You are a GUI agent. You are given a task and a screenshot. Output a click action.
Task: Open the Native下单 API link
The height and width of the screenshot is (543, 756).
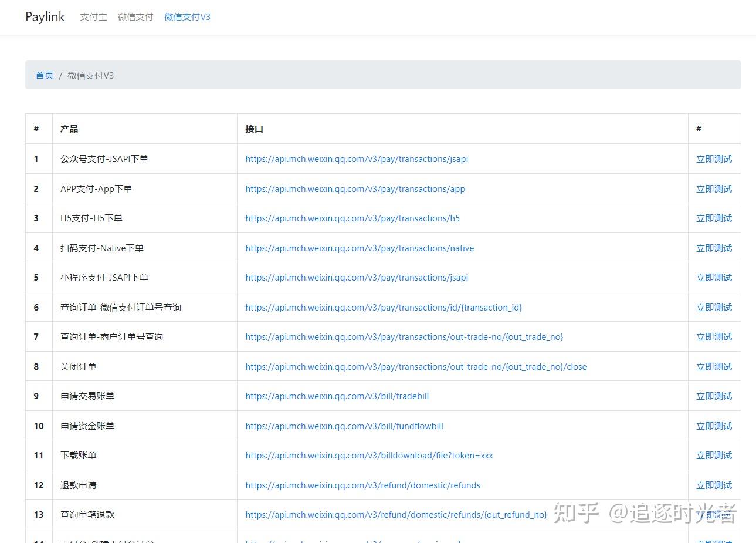360,248
